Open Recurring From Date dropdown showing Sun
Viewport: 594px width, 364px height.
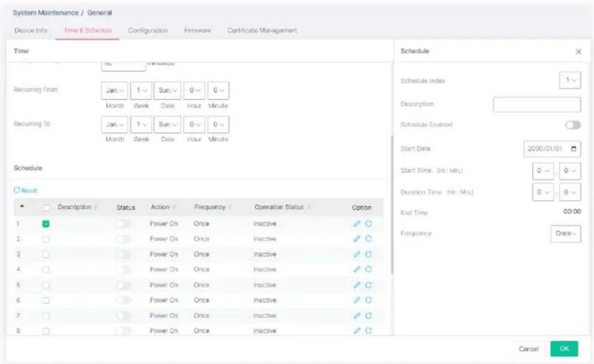[x=167, y=90]
